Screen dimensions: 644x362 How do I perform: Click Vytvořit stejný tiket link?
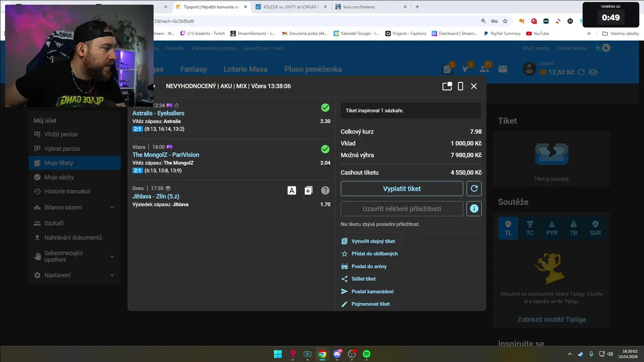(x=373, y=241)
